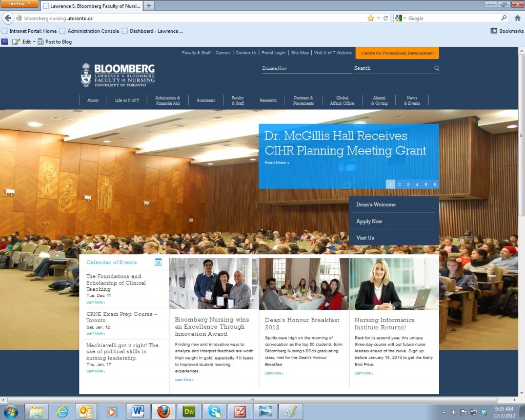Click the Donate Now link
The height and width of the screenshot is (420, 525).
(x=275, y=68)
